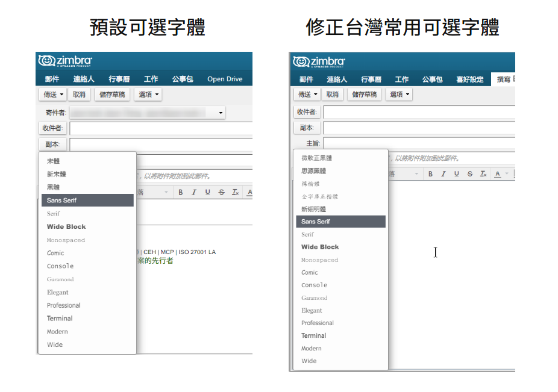Open 寄件者 sender dropdown in left window
This screenshot has width=558, height=392.
click(221, 113)
